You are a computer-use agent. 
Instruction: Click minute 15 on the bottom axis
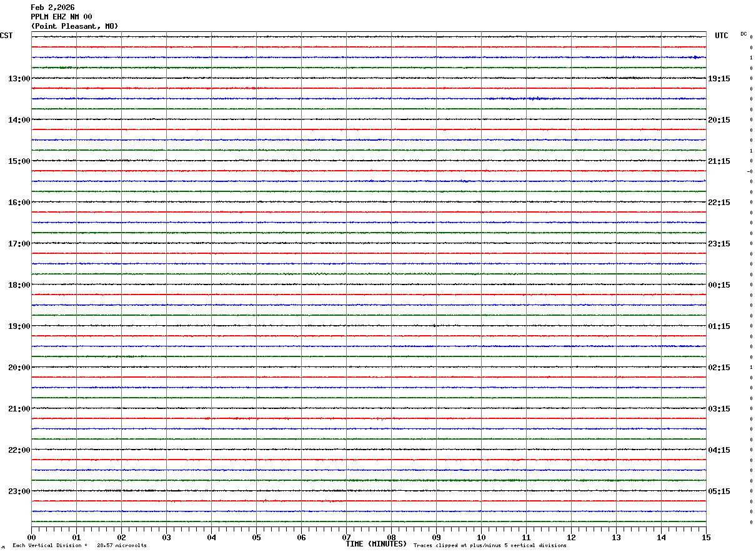tap(706, 537)
